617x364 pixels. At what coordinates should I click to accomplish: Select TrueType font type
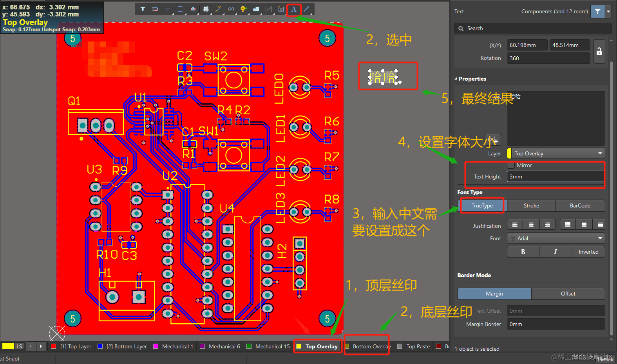(482, 205)
